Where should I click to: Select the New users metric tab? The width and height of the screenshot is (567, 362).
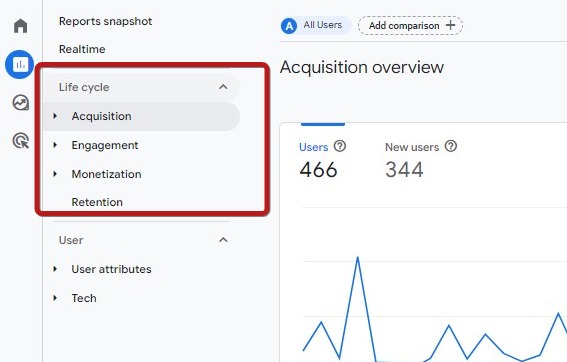pyautogui.click(x=421, y=159)
